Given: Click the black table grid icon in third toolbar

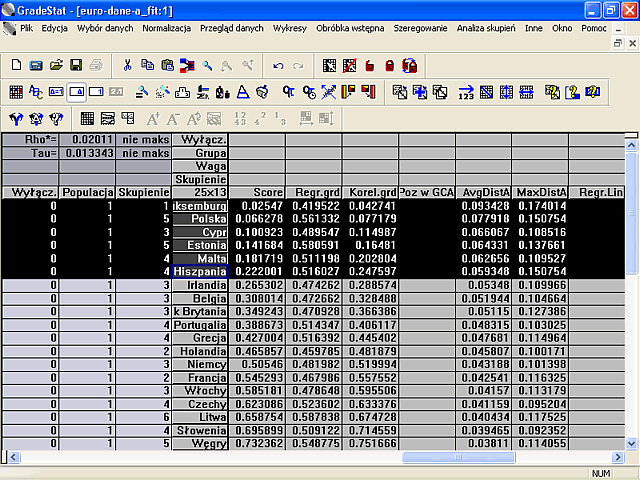Looking at the screenshot, I should click(x=87, y=119).
